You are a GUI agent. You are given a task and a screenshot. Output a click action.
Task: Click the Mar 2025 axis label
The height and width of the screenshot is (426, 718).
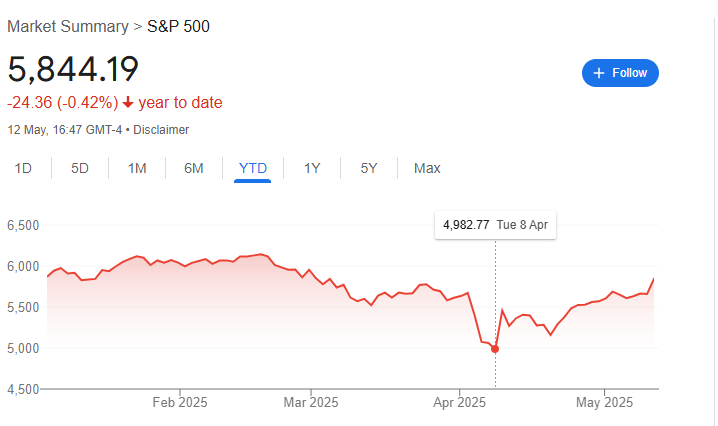coord(310,403)
